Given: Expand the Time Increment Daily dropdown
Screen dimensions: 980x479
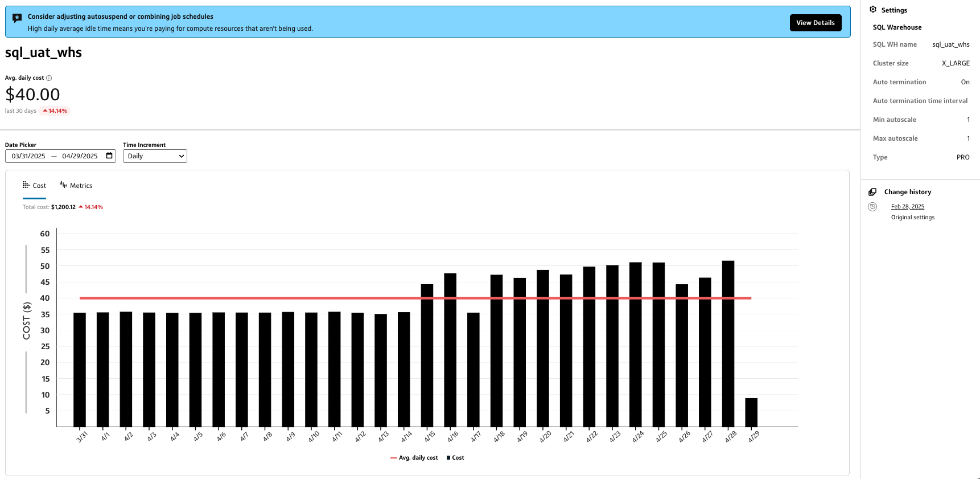Looking at the screenshot, I should coord(155,156).
